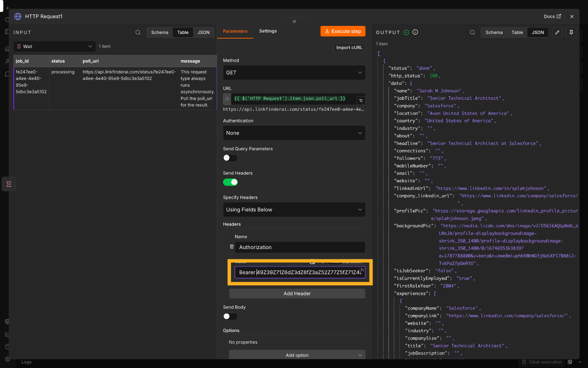
Task: Open the Wait input node dropdown
Action: [x=54, y=46]
